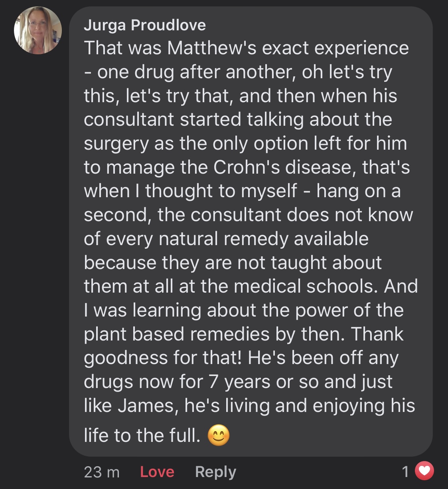Click "Thank" at the end of a line
The image size is (448, 489).
click(377, 334)
